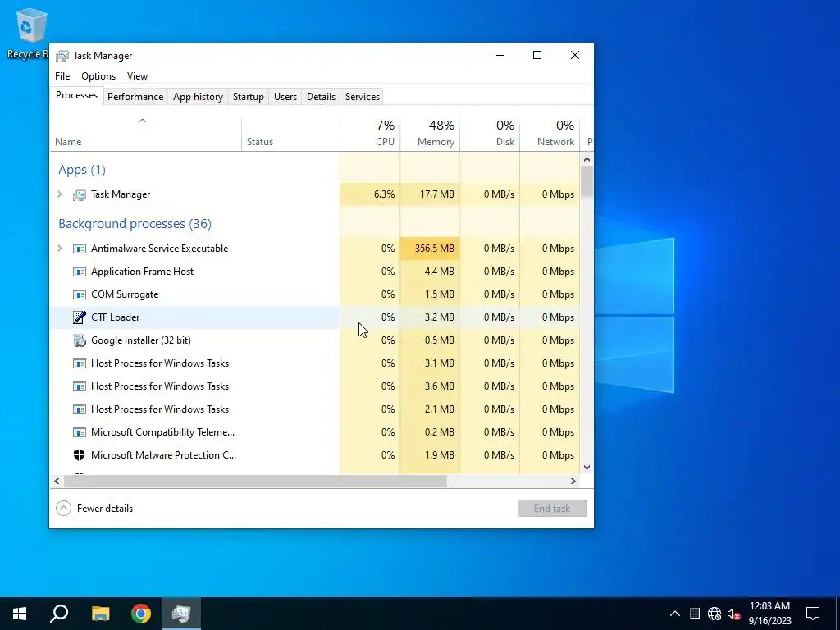Open the clock showing 12:03 AM

(x=769, y=614)
